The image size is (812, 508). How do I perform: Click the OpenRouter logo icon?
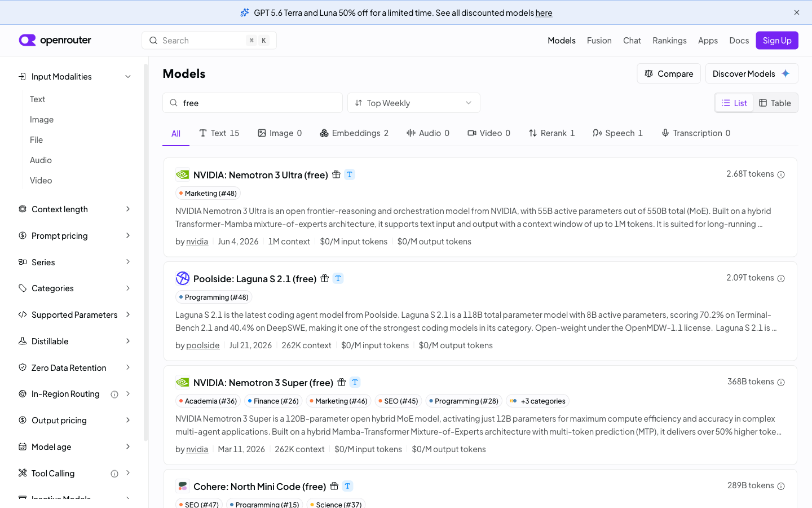(27, 40)
